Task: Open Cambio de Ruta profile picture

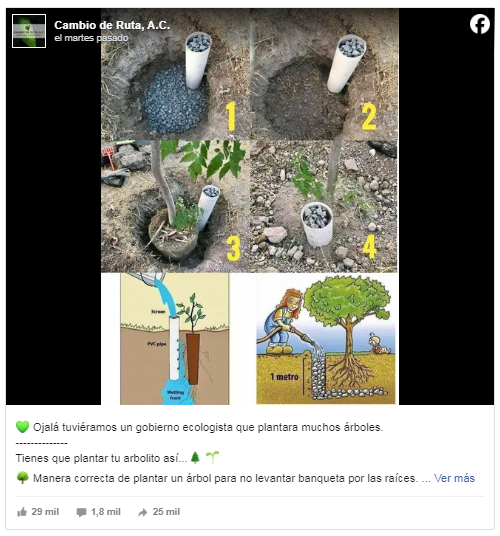Action: pos(29,31)
